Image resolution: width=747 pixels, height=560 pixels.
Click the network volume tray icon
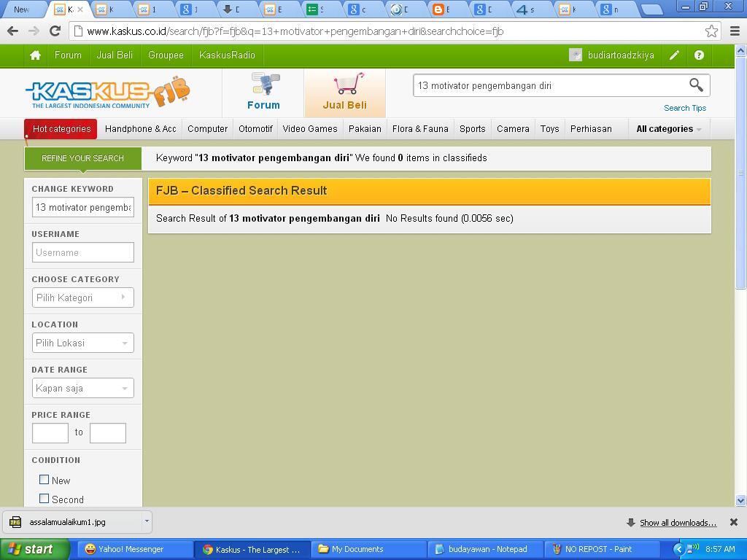coord(693,548)
